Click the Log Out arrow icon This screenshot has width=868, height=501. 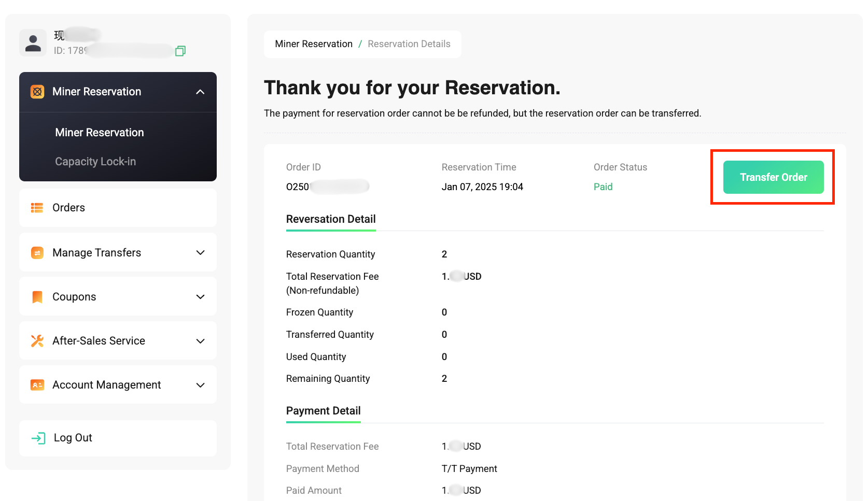(38, 438)
